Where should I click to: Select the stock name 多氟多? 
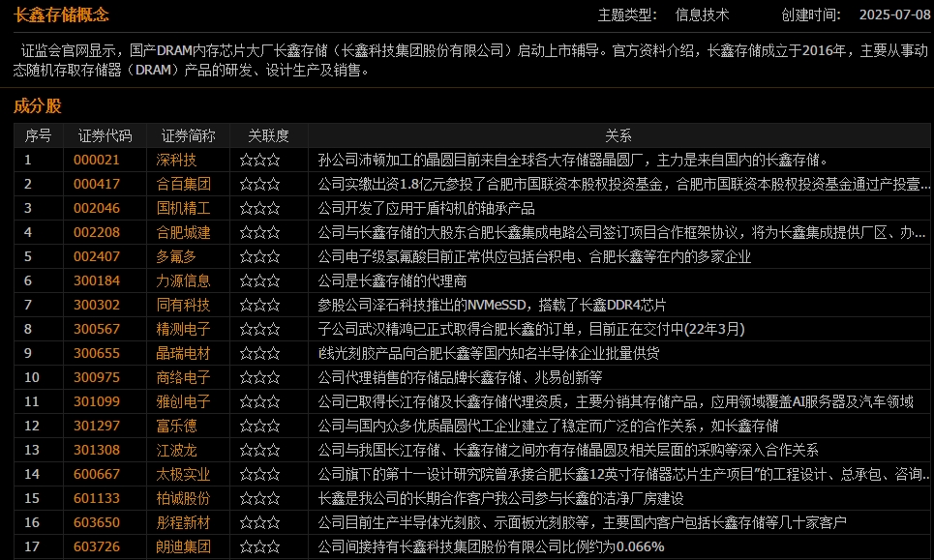click(x=176, y=256)
